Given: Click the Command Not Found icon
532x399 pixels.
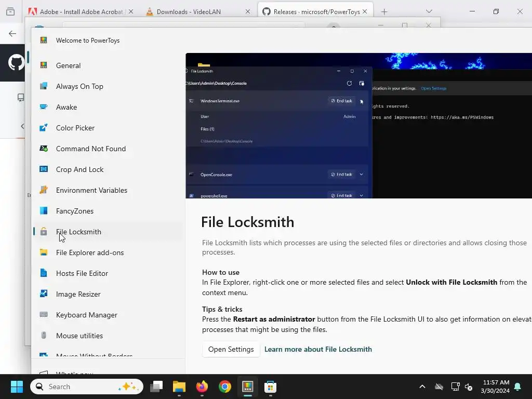Looking at the screenshot, I should (44, 148).
